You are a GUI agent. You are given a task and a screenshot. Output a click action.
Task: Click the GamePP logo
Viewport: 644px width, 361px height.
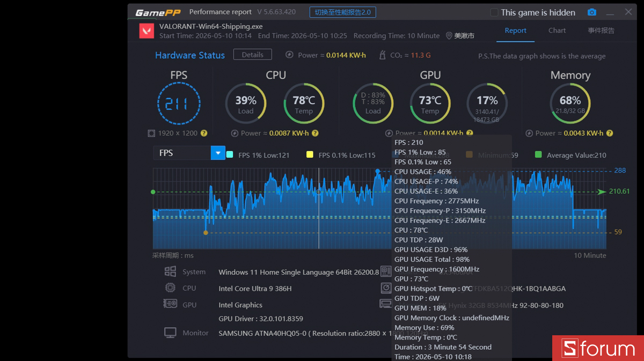[x=157, y=12]
